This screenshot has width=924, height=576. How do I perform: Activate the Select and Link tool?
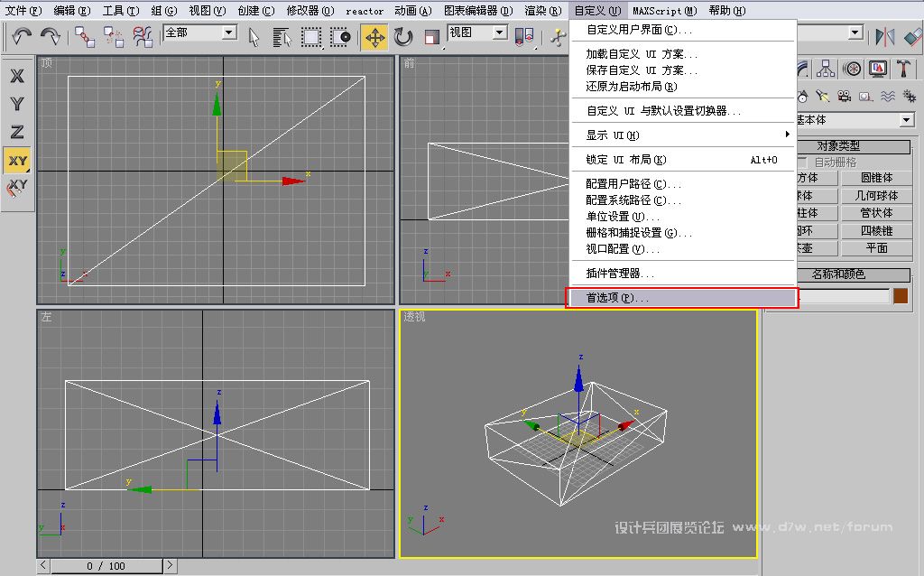coord(85,36)
